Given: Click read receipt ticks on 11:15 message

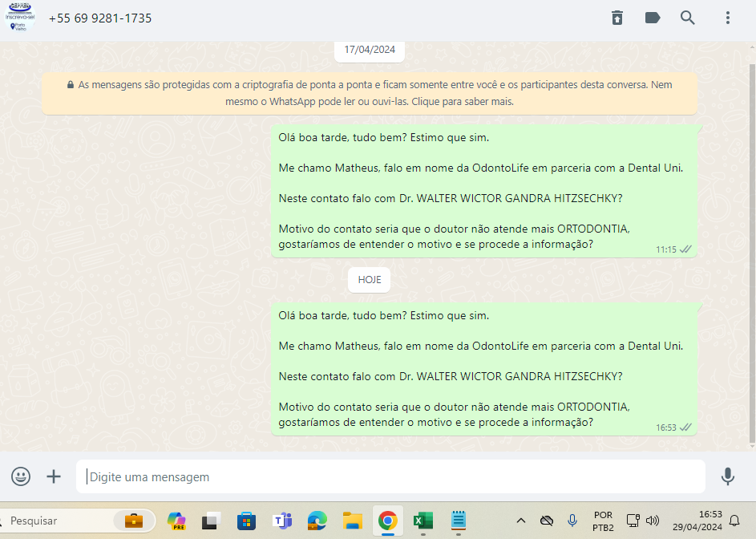Looking at the screenshot, I should coord(685,249).
